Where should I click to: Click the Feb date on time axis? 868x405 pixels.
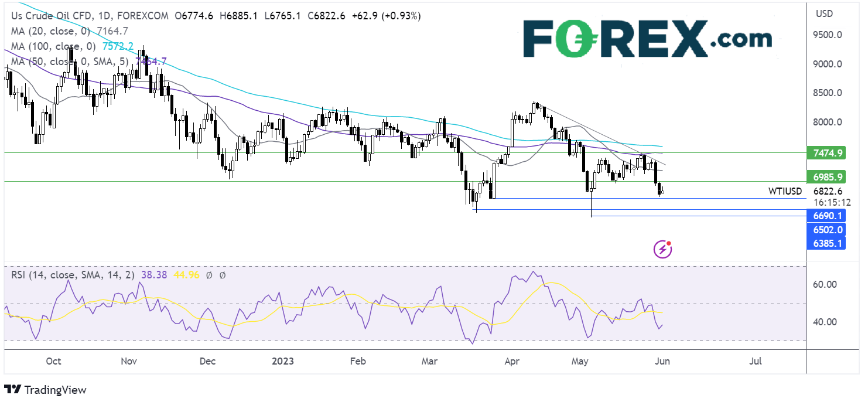357,361
